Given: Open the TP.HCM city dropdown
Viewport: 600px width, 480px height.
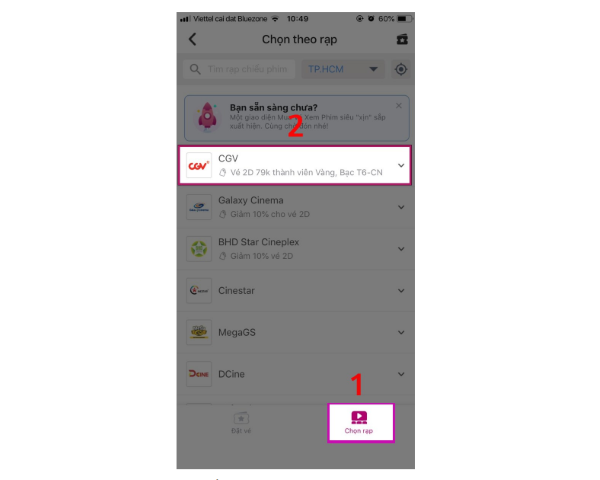Looking at the screenshot, I should pyautogui.click(x=343, y=69).
